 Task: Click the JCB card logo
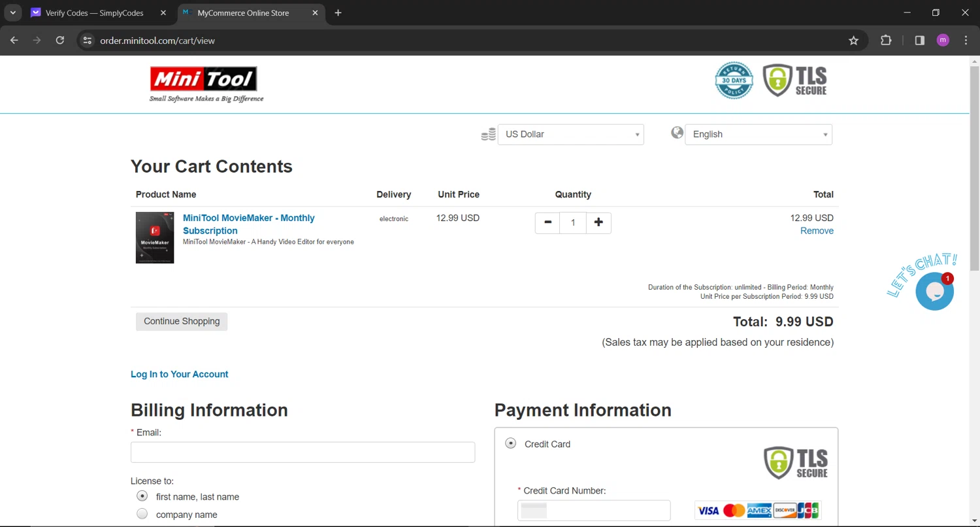(808, 511)
